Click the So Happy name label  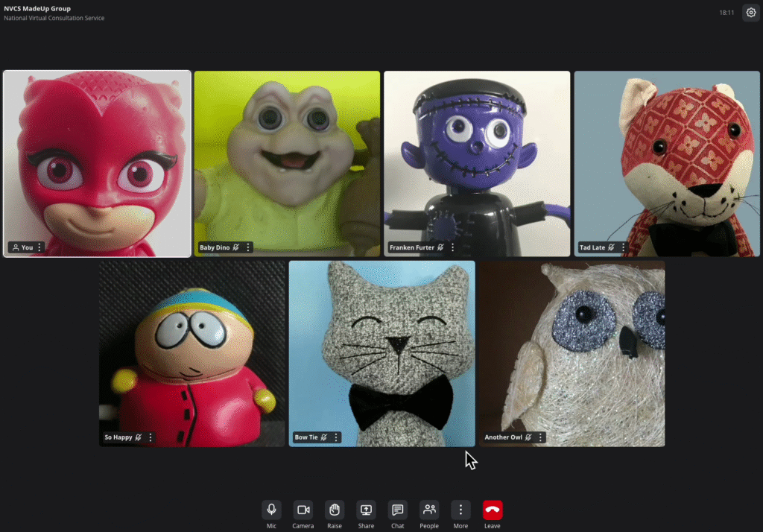pyautogui.click(x=118, y=437)
